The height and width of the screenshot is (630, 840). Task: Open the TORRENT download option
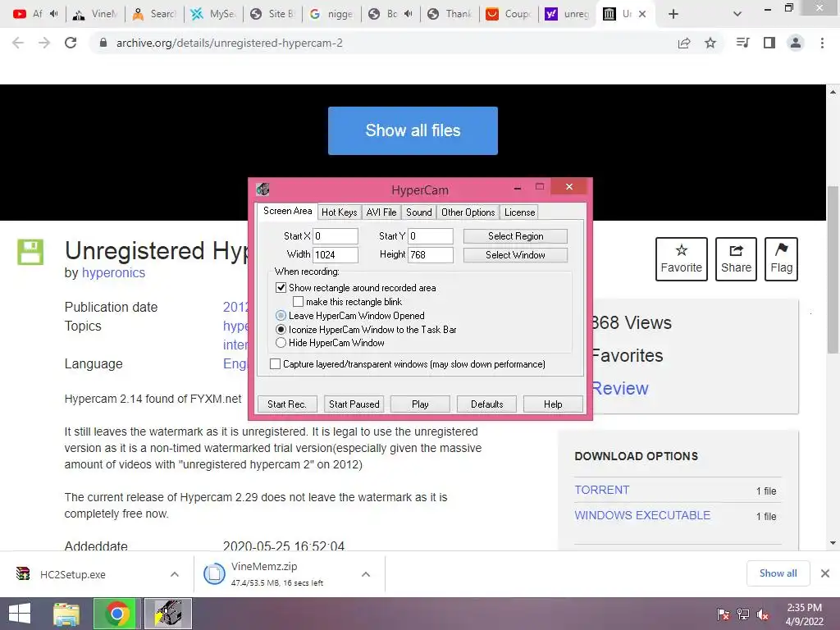click(x=601, y=491)
